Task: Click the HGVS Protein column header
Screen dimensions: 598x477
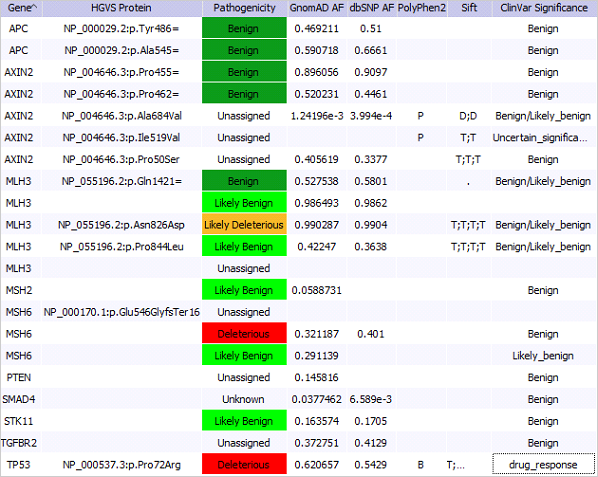Action: pyautogui.click(x=121, y=8)
